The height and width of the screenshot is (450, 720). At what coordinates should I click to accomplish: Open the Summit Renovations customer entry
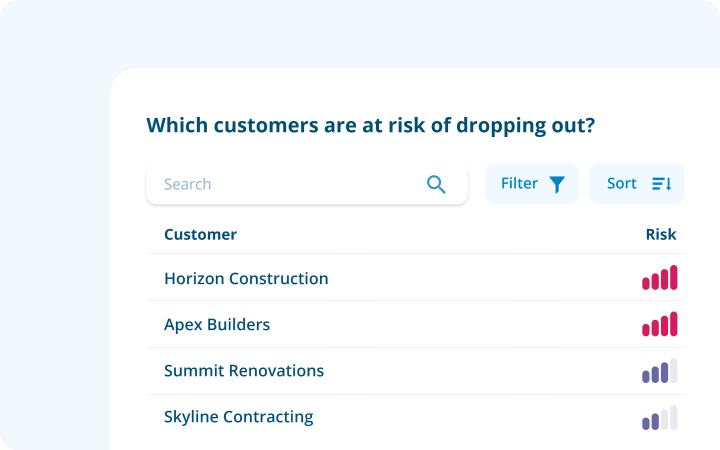tap(417, 371)
